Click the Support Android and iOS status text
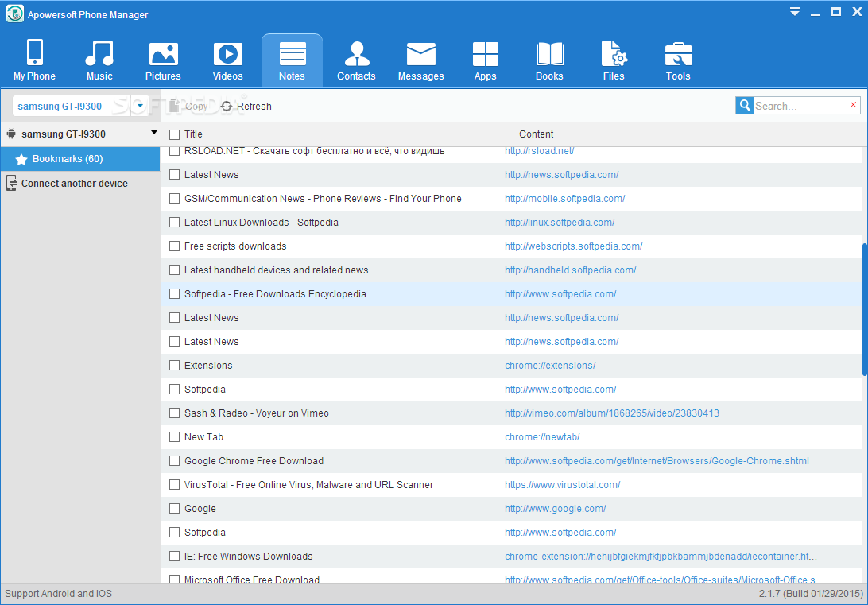 [x=58, y=593]
